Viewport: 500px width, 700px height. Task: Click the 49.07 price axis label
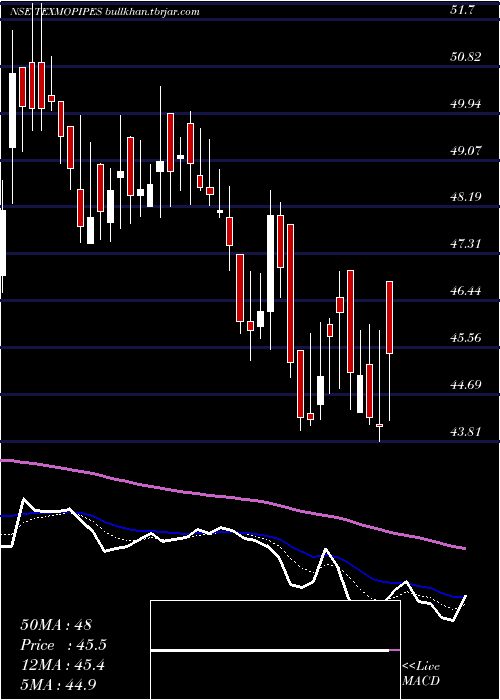[466, 150]
